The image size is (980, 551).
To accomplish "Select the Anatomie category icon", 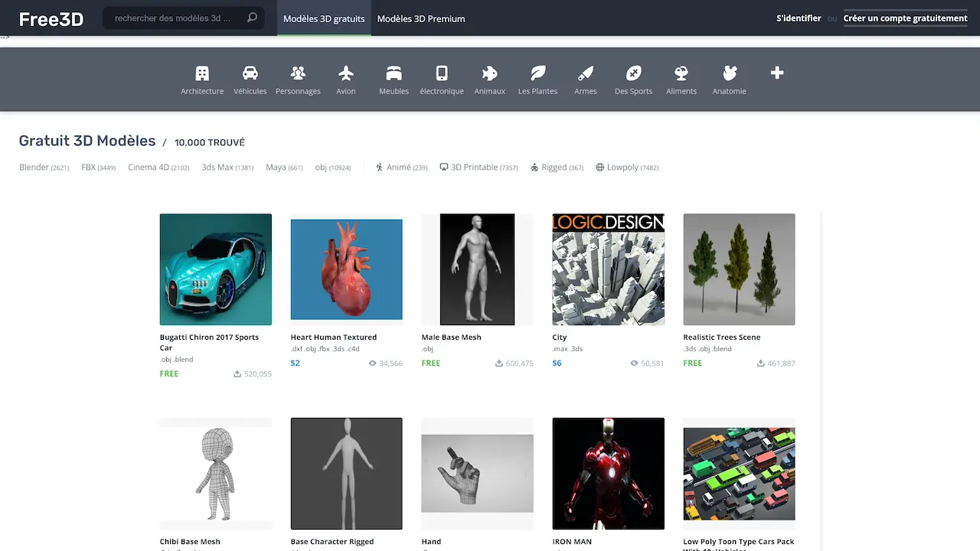I will pyautogui.click(x=729, y=73).
